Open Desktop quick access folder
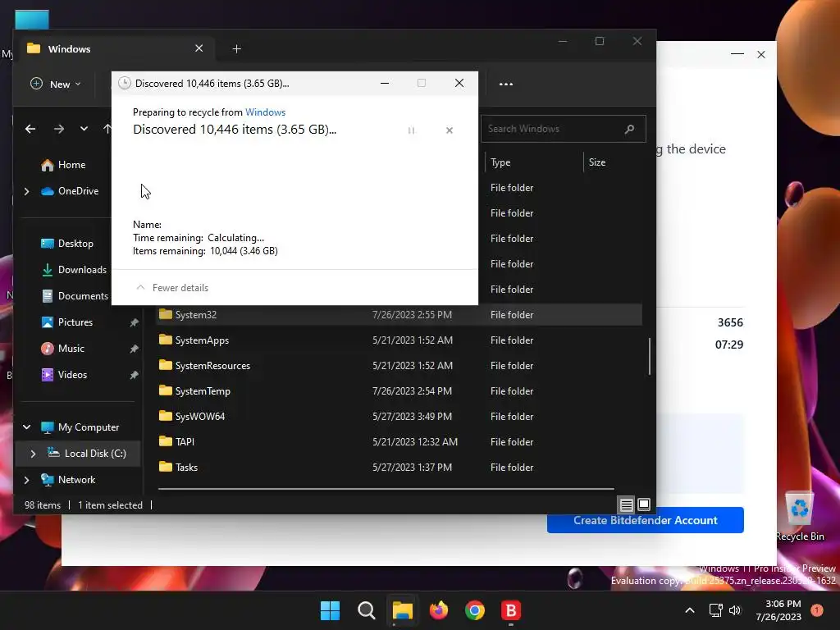Screen dimensions: 840x630 [x=67, y=243]
